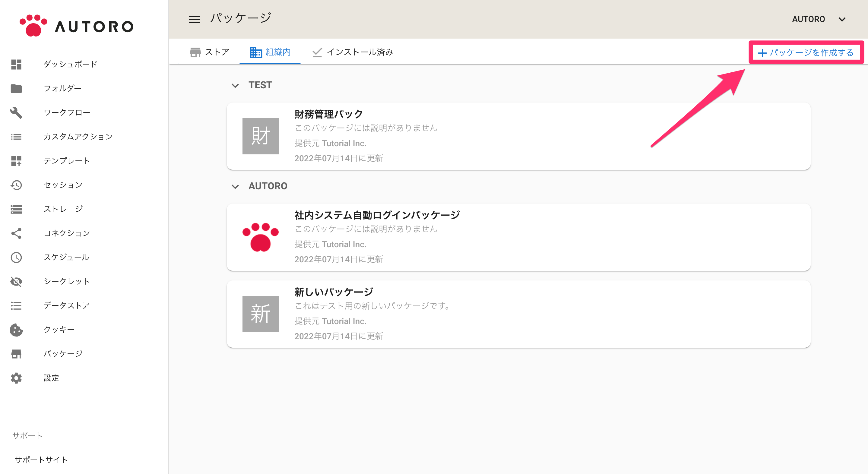
Task: Click the Dashboard grid icon in sidebar
Action: pyautogui.click(x=16, y=64)
